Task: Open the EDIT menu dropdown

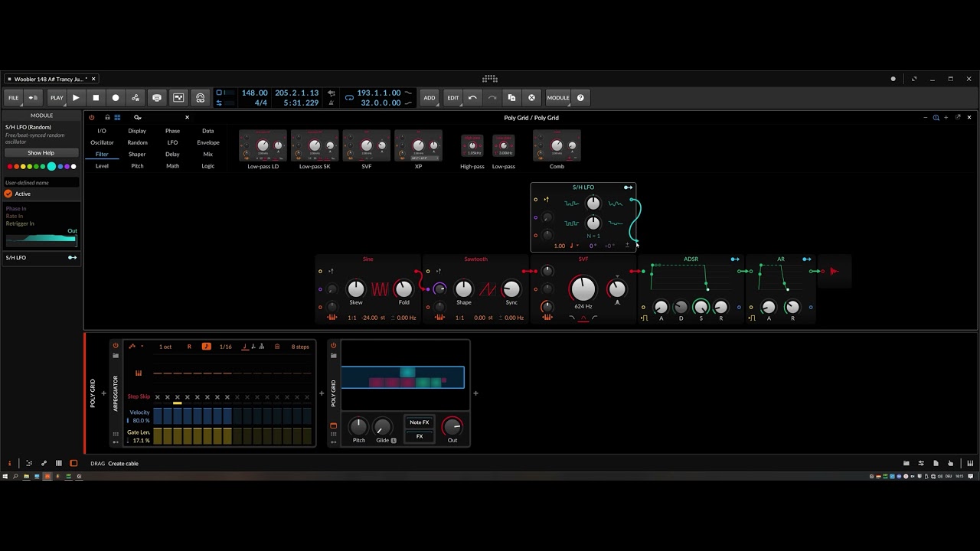Action: pos(453,97)
